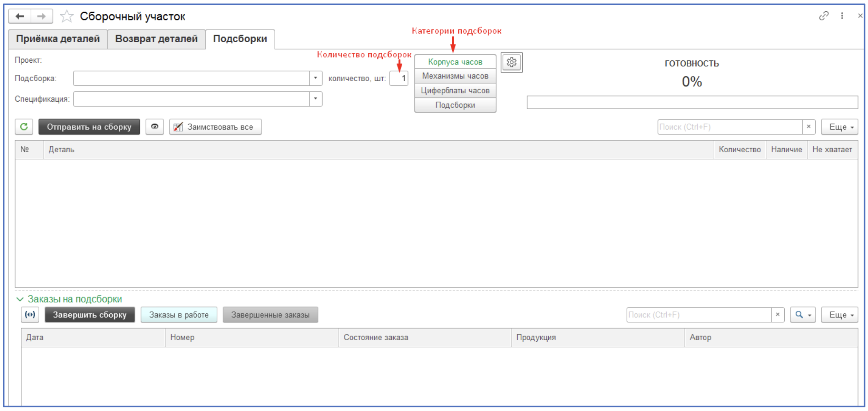Image resolution: width=868 pixels, height=411 pixels.
Task: Switch to Приёмка деталей tab
Action: tap(58, 39)
